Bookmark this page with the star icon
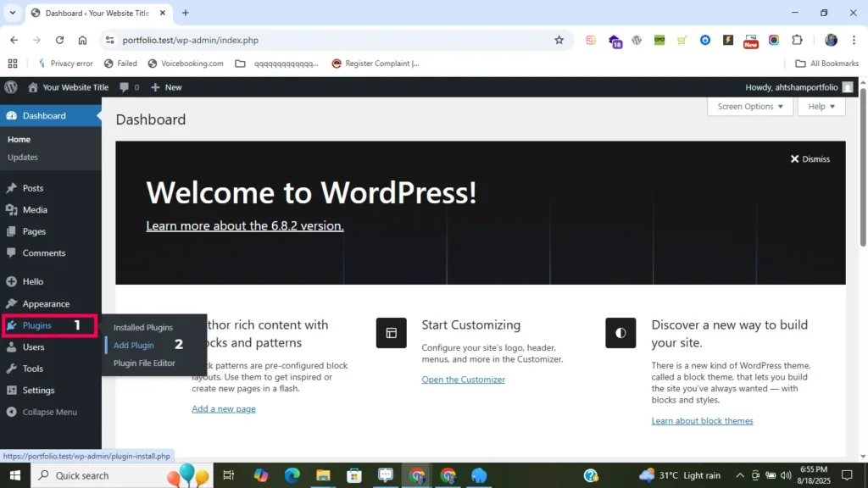 click(x=559, y=40)
